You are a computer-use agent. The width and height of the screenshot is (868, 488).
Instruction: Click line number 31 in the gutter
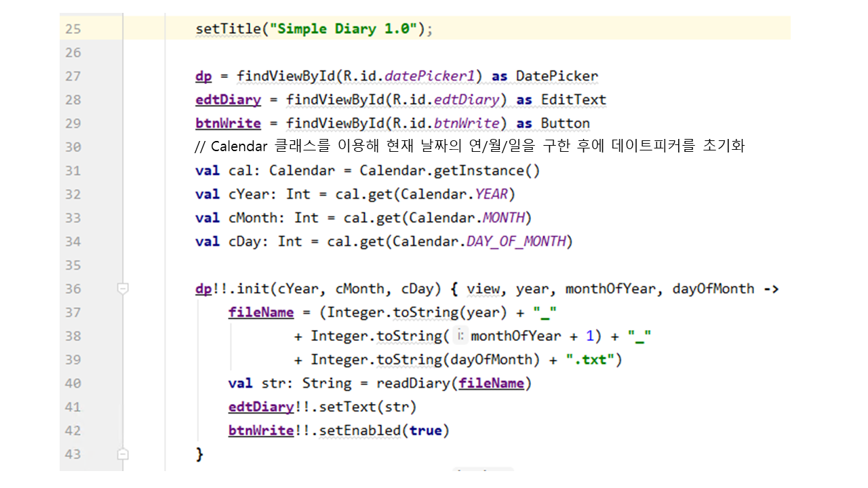click(73, 171)
